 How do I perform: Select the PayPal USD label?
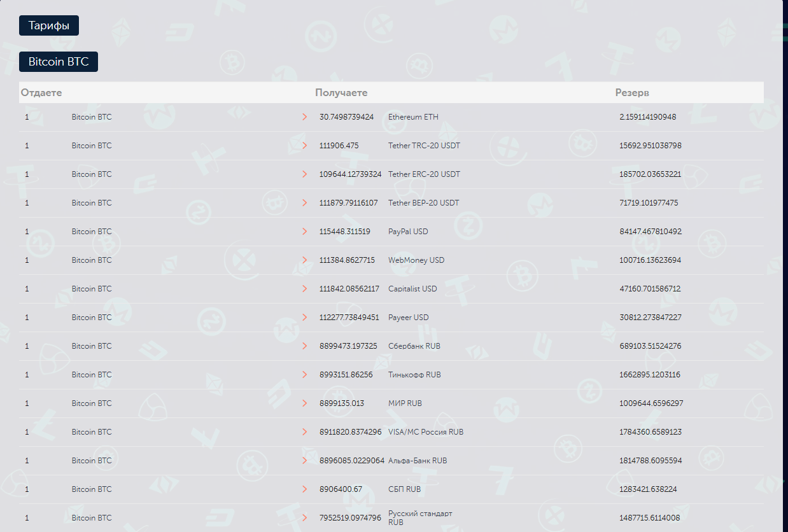pyautogui.click(x=408, y=232)
